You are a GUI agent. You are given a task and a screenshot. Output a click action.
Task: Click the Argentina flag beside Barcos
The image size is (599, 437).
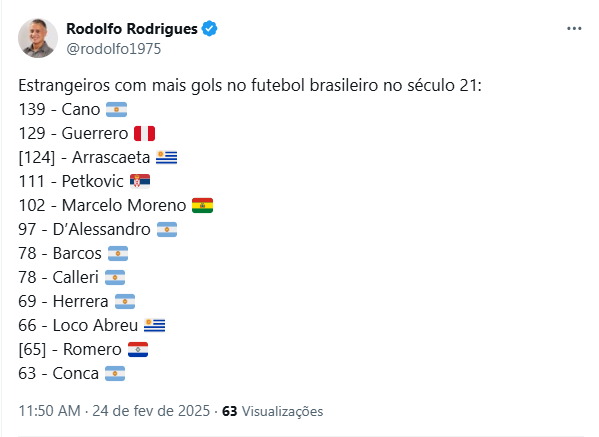[118, 254]
